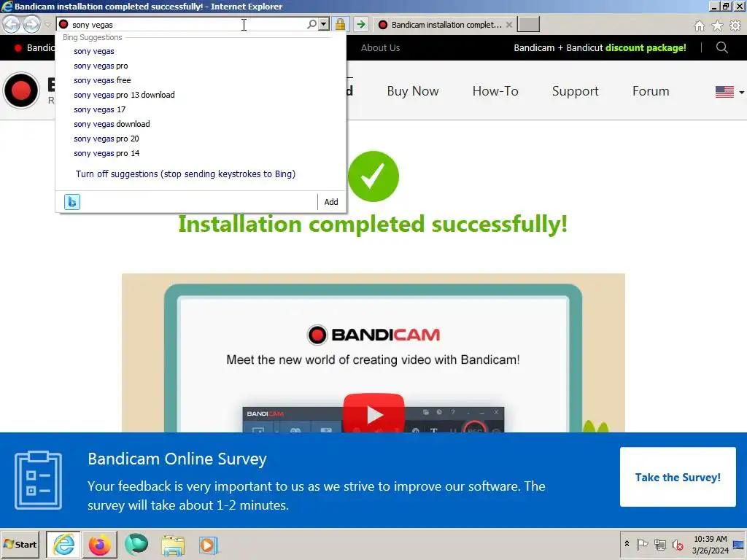
Task: Close the Bandicam installation tab
Action: [x=508, y=25]
